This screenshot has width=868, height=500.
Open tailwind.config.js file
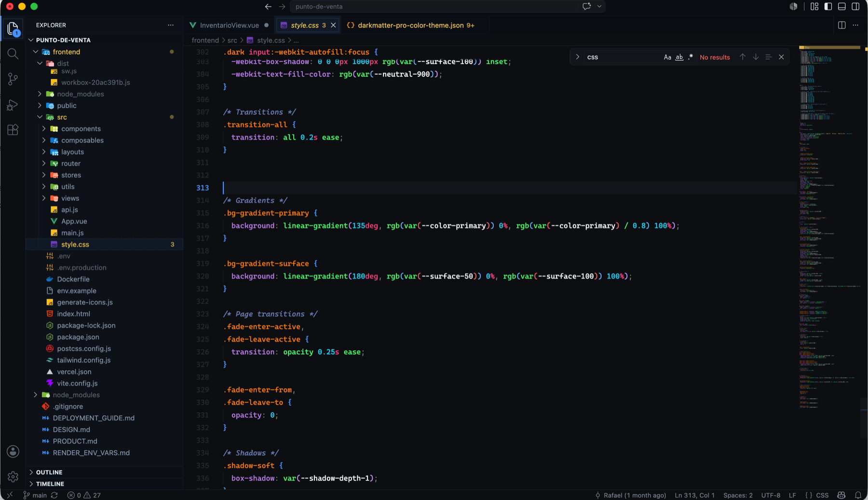(x=84, y=360)
